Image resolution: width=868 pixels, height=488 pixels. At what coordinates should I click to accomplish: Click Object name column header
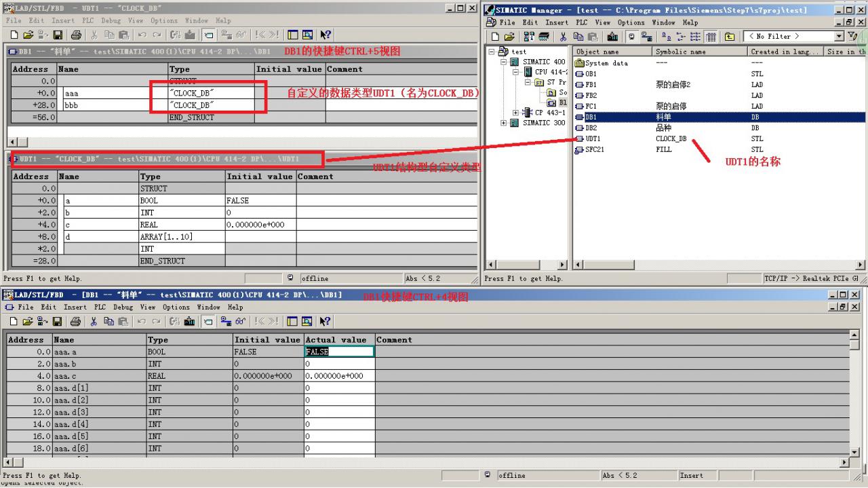tap(613, 52)
